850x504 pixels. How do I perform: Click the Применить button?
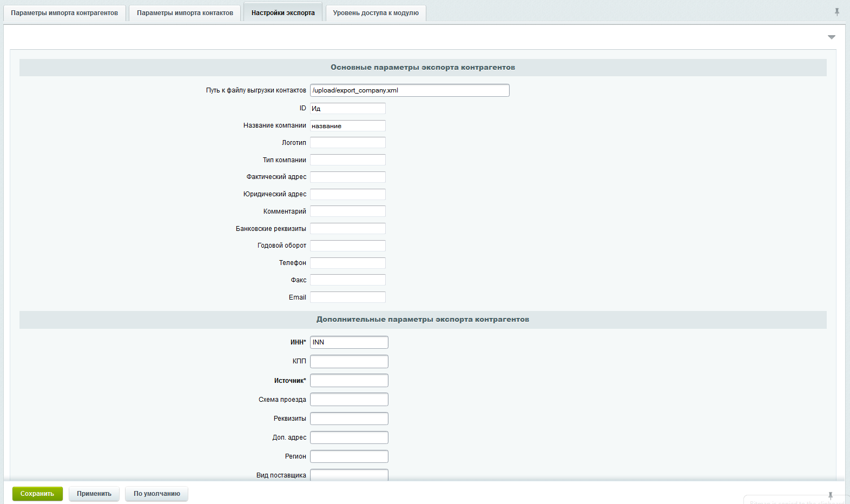tap(94, 494)
